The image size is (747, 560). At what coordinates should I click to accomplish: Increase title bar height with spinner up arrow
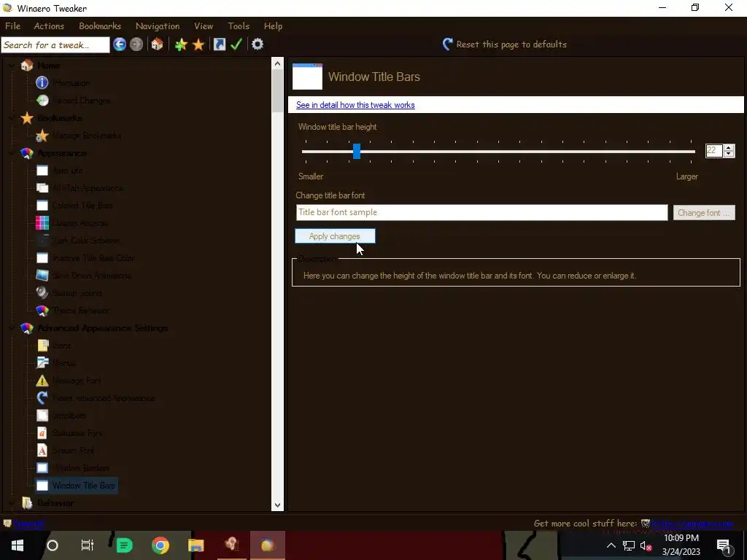point(729,147)
